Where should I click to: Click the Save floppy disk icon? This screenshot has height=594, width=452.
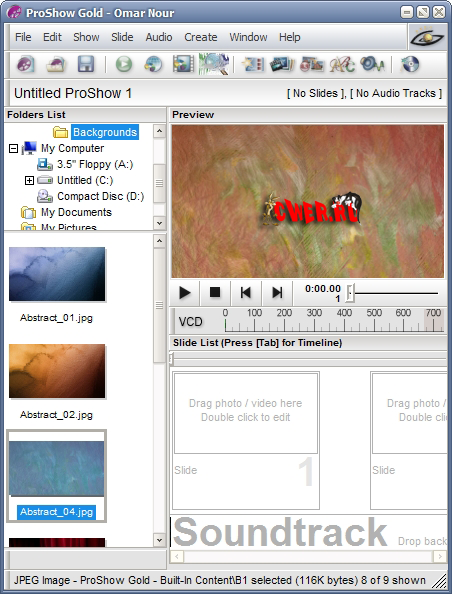(86, 64)
